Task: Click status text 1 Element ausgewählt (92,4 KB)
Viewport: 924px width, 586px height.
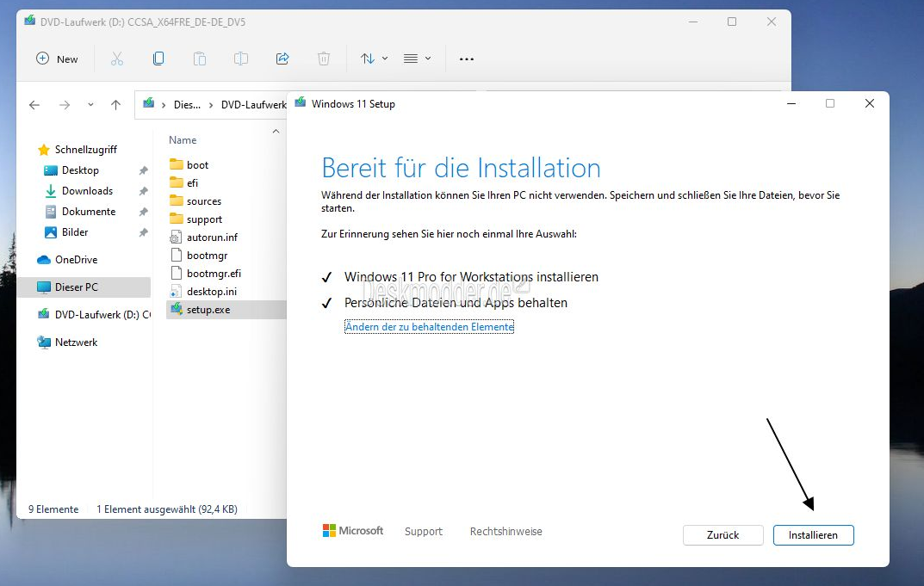Action: 167,509
